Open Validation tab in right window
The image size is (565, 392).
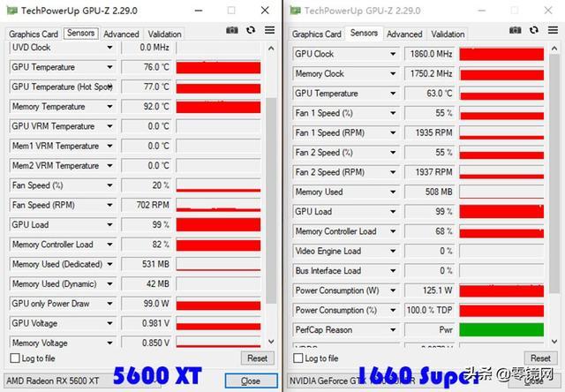[x=448, y=34]
